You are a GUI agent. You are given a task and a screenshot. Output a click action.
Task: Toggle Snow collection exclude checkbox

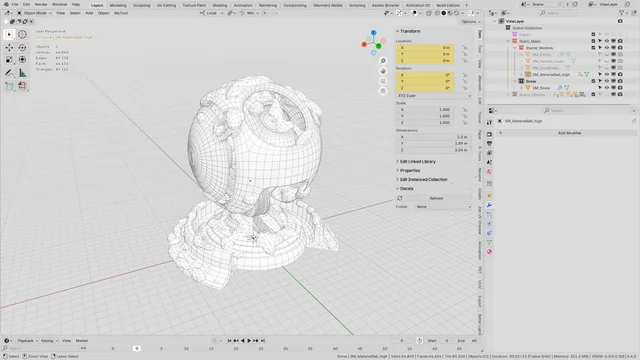[x=593, y=81]
